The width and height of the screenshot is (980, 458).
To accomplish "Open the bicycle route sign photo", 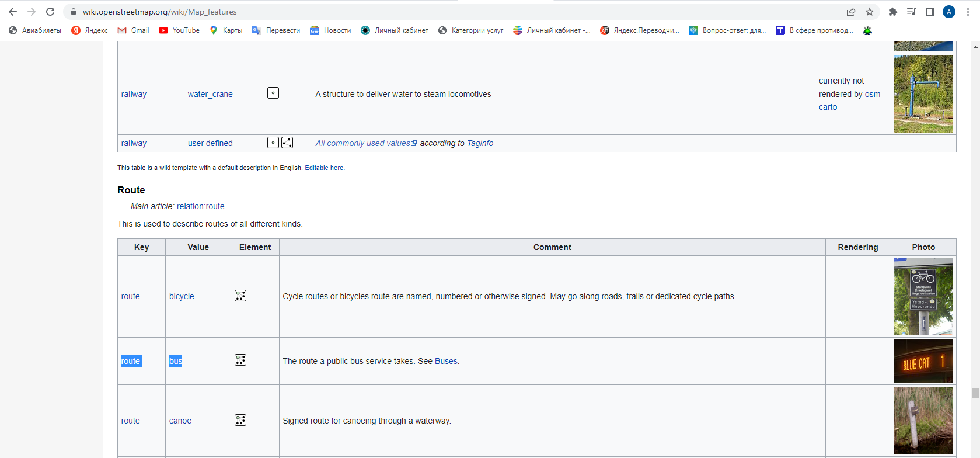I will tap(923, 296).
